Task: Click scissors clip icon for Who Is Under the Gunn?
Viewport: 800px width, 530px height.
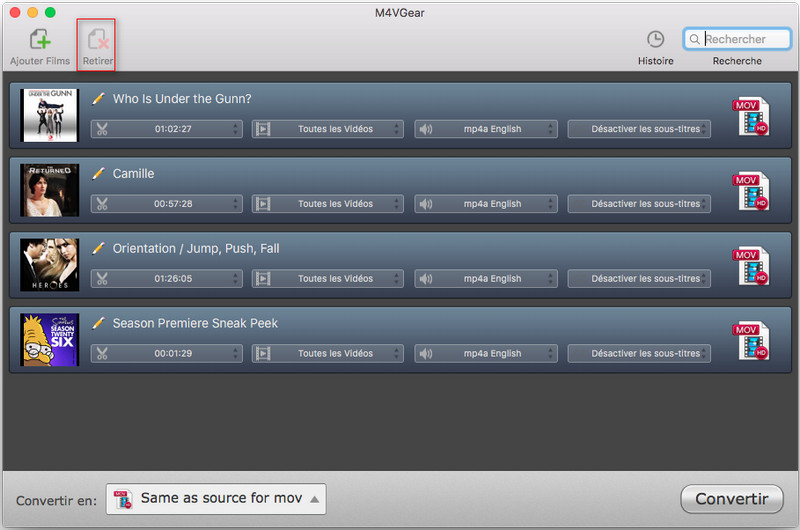Action: coord(102,129)
